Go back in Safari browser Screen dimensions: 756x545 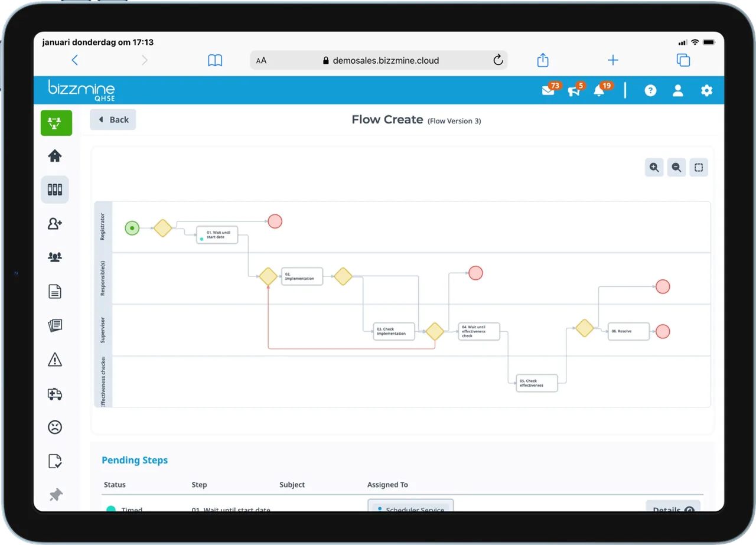click(74, 60)
